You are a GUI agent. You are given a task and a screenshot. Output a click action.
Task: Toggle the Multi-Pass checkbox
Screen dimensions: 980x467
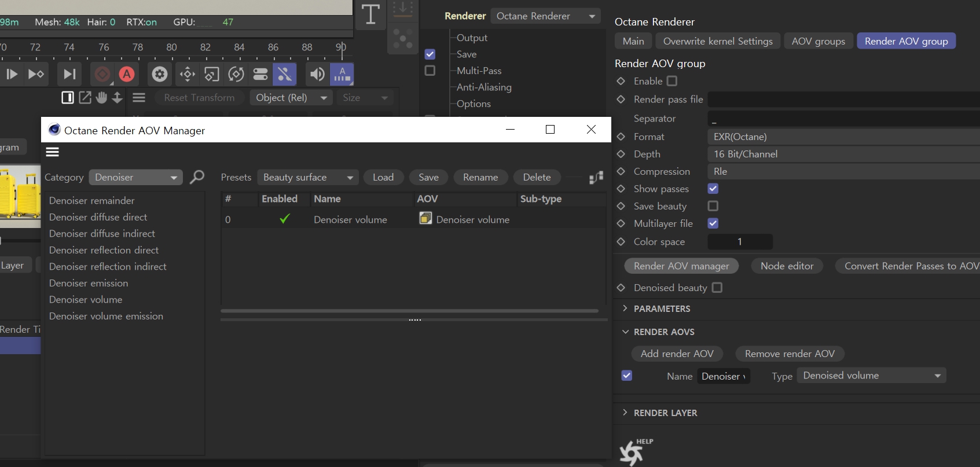[x=430, y=70]
